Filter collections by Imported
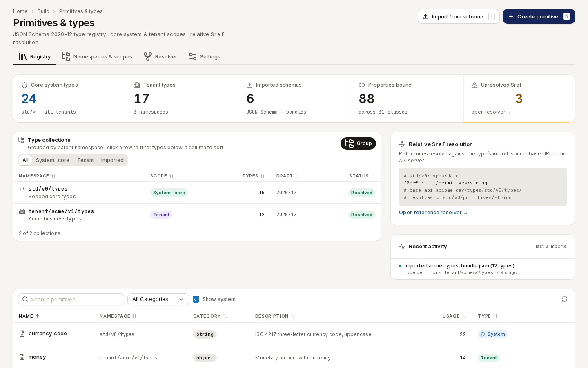Image resolution: width=588 pixels, height=368 pixels. [112, 160]
